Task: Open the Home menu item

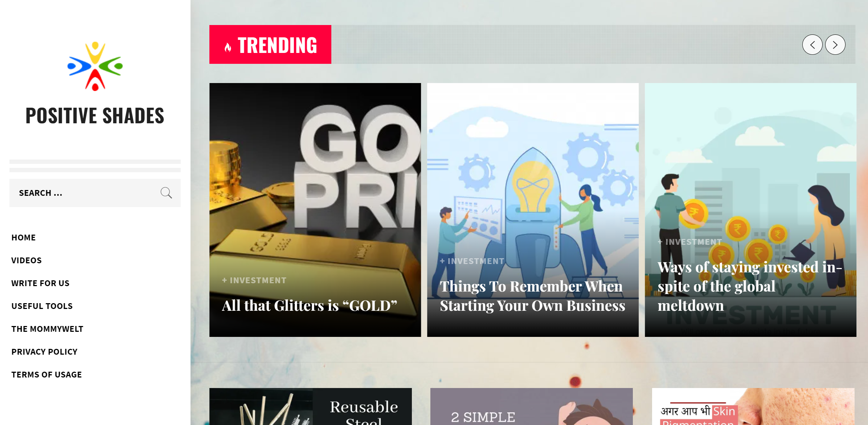Action: pos(24,238)
